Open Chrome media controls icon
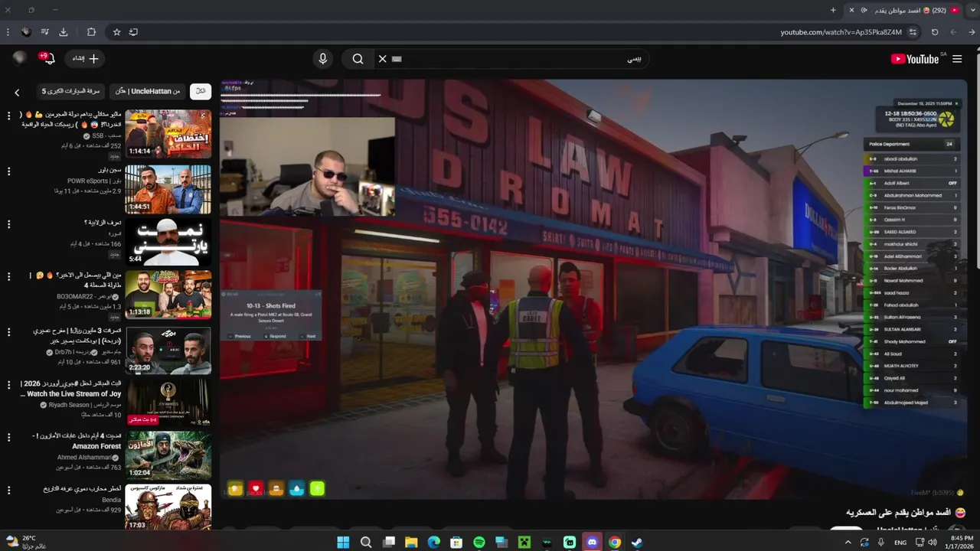Screen dimensions: 980x551 pos(45,32)
